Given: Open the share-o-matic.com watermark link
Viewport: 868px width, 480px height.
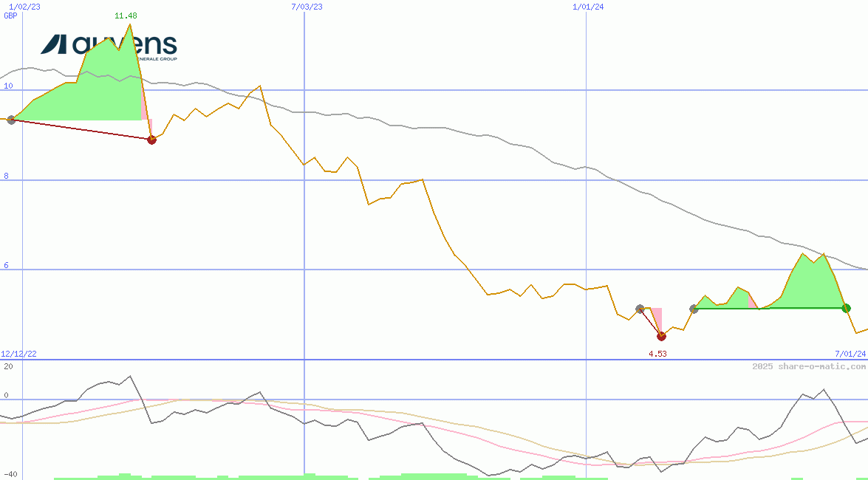Looking at the screenshot, I should click(809, 366).
